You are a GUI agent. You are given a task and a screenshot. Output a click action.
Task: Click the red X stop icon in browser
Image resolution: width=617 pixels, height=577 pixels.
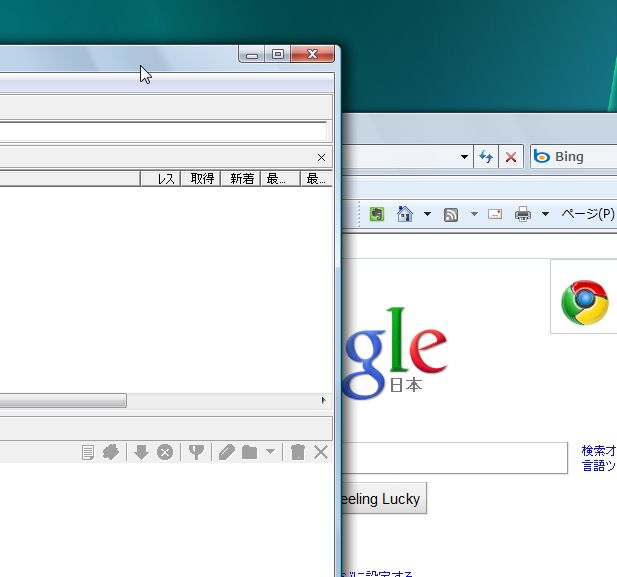coord(511,157)
